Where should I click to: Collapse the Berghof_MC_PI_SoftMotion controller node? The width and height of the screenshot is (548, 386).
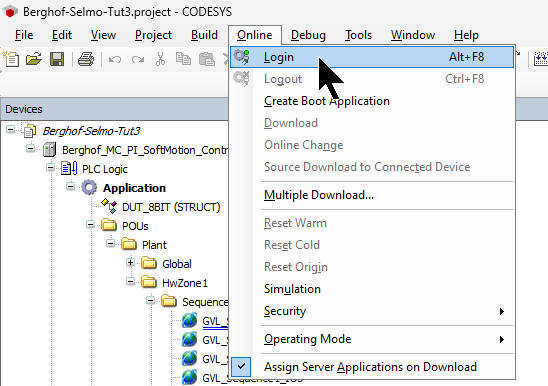tap(30, 149)
